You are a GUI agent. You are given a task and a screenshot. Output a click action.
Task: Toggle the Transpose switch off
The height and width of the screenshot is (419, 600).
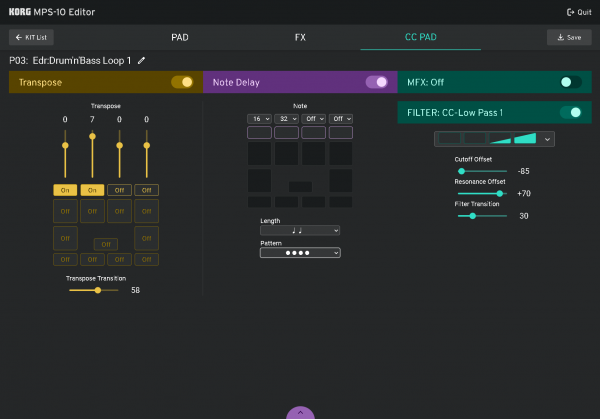(182, 82)
